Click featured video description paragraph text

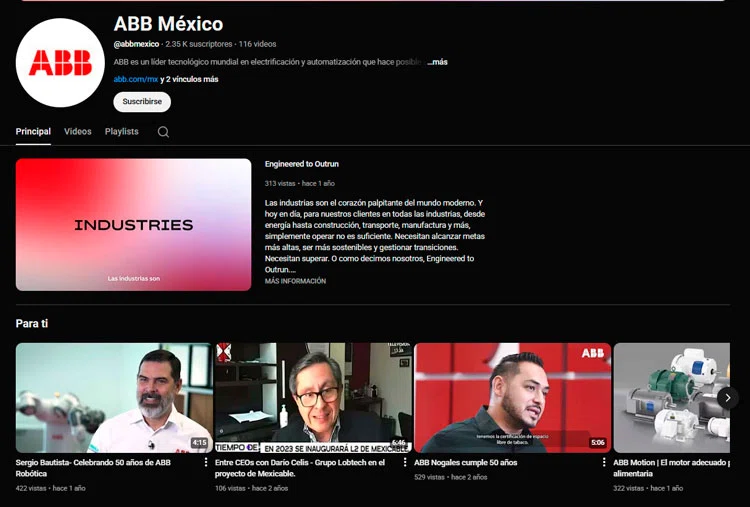[375, 236]
